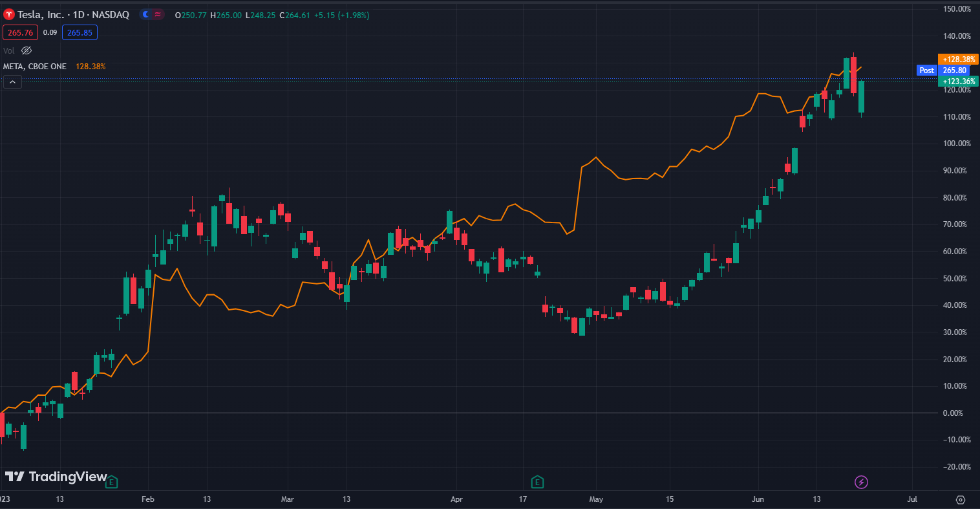Image resolution: width=980 pixels, height=509 pixels.
Task: Click the blue Post label
Action: point(927,70)
